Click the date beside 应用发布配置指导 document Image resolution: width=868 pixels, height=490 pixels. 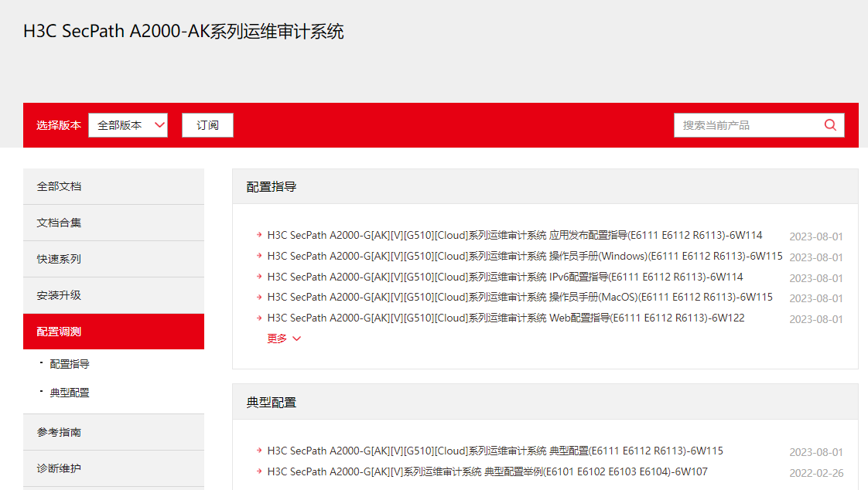816,236
